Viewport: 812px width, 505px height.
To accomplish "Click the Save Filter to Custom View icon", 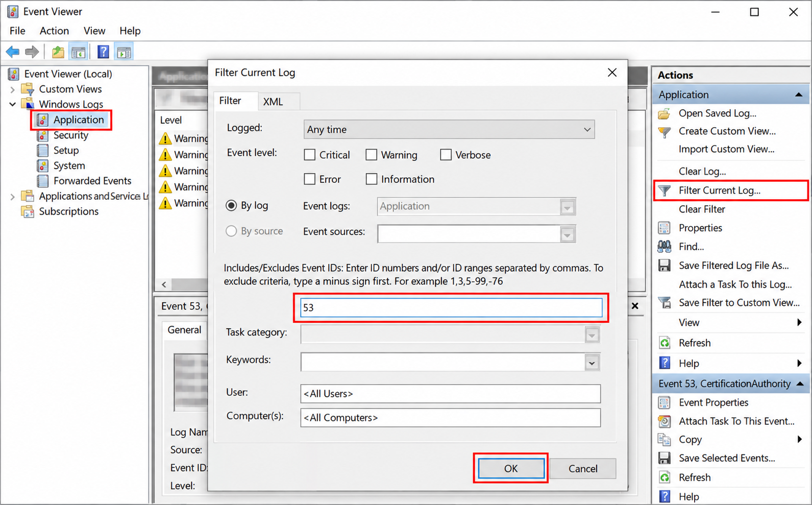I will point(664,303).
